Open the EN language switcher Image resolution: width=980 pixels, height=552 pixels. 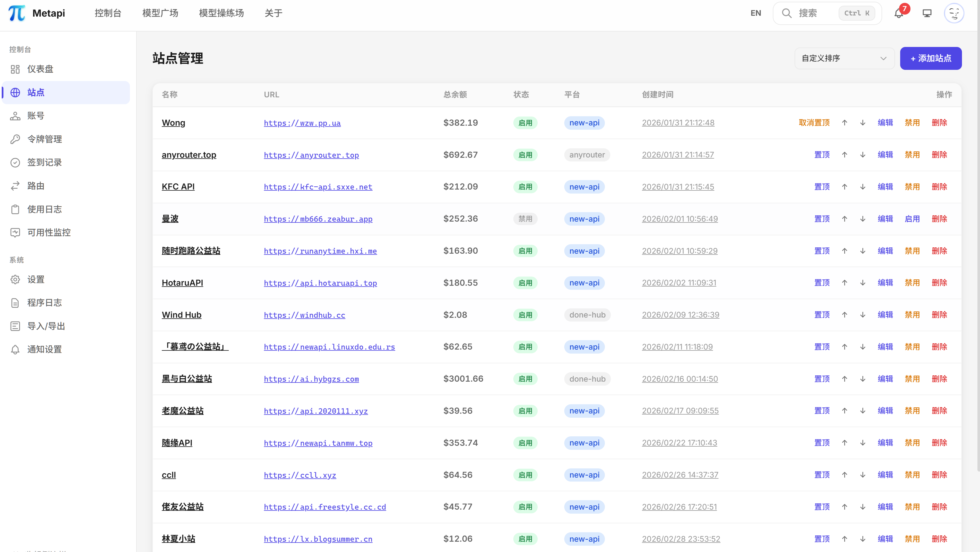(756, 13)
